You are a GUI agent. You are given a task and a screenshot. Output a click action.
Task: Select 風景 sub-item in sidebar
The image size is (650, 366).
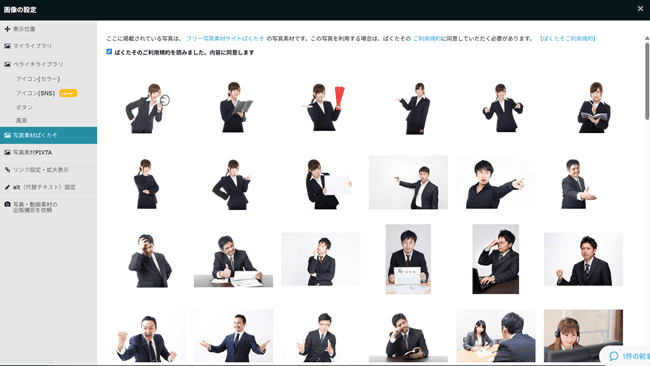click(x=22, y=120)
